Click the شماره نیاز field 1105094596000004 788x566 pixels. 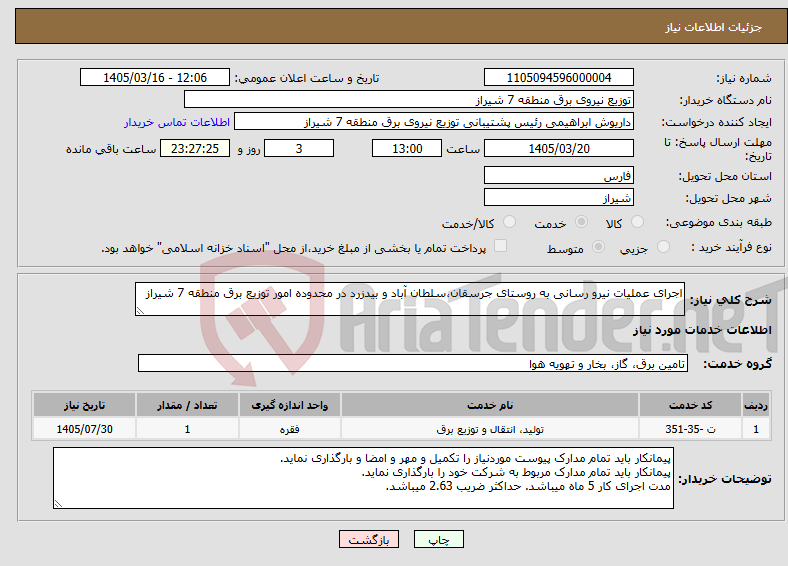pyautogui.click(x=558, y=77)
